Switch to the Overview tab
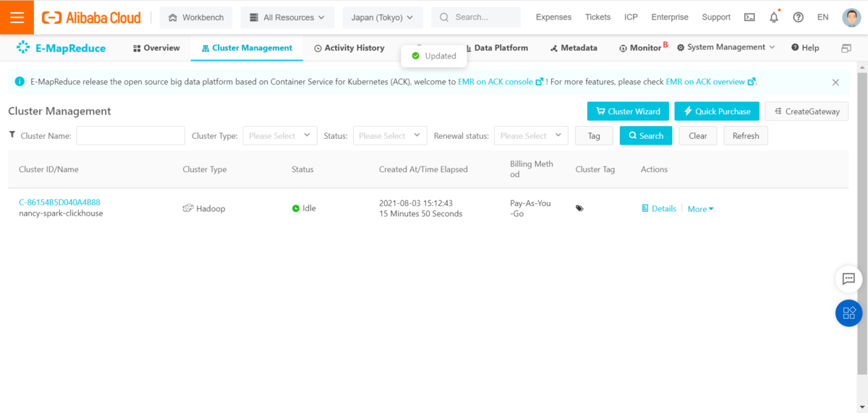This screenshot has width=868, height=413. point(156,48)
